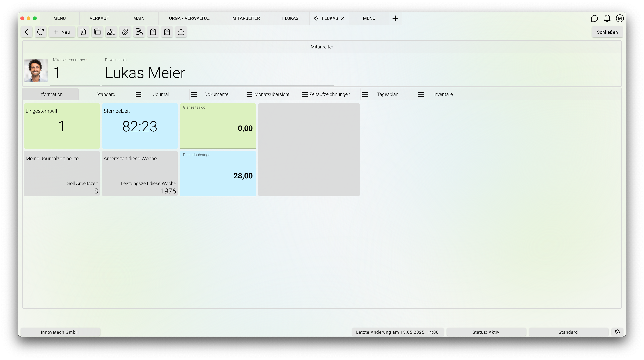The image size is (644, 360).
Task: Click the duplicate record icon
Action: point(97,32)
